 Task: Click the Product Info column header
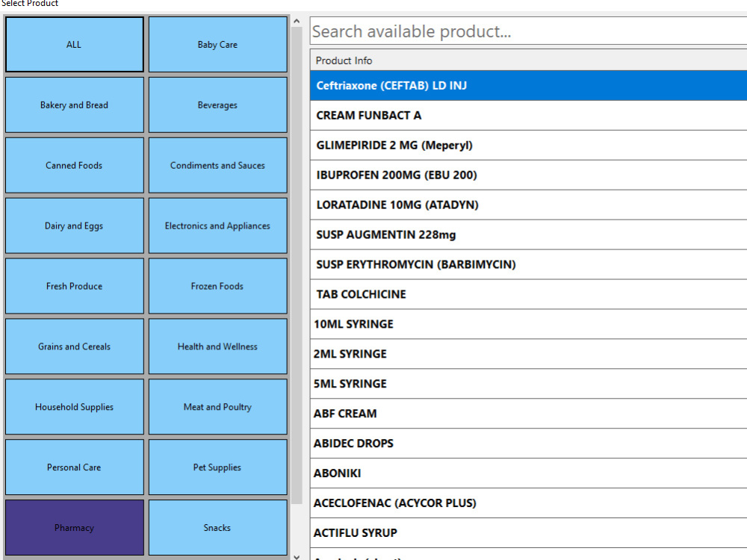tap(528, 60)
